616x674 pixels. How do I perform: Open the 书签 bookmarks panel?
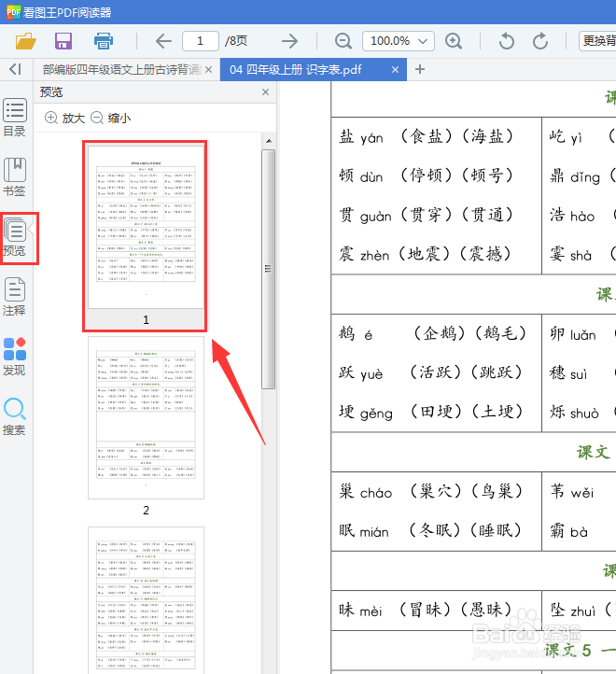[x=15, y=177]
